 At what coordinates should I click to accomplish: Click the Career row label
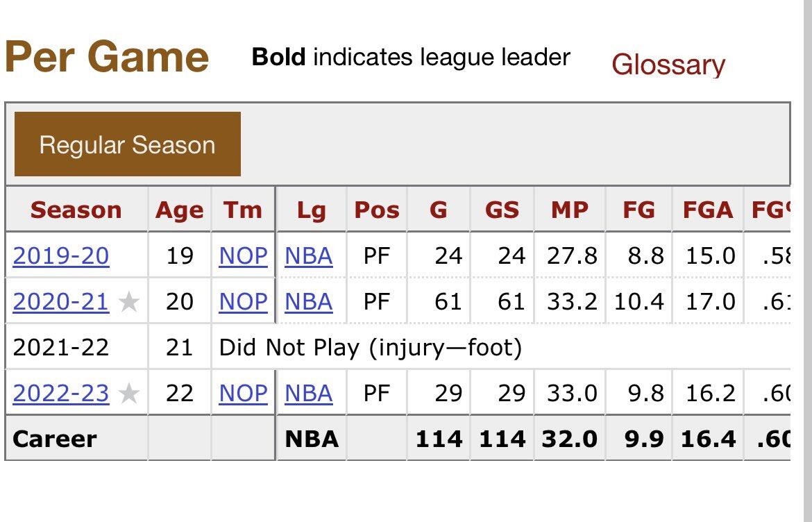coord(55,439)
